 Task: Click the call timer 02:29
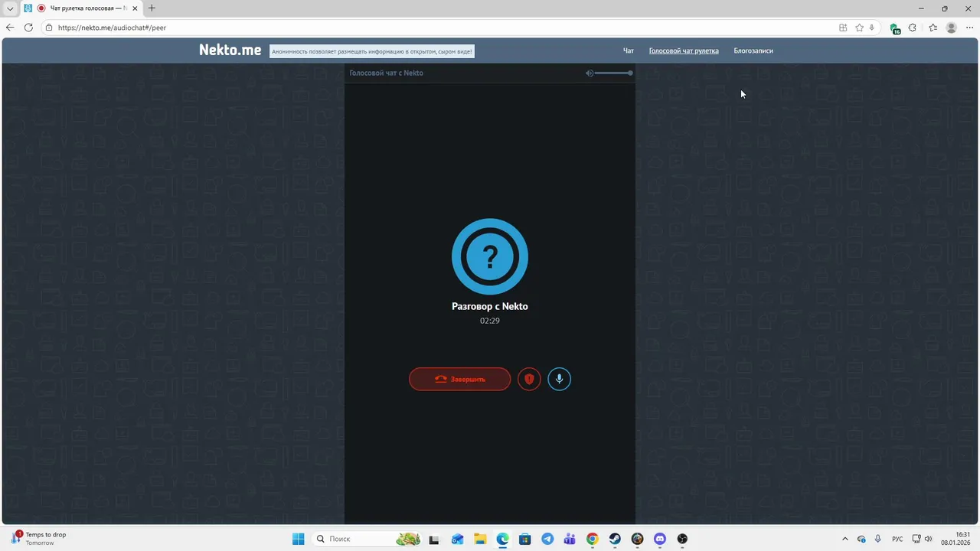[x=490, y=321]
